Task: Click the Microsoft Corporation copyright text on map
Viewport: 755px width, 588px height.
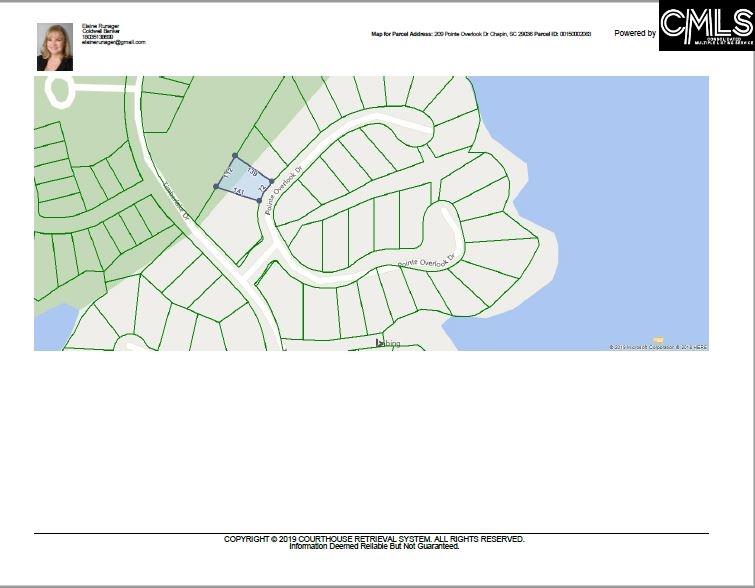Action: click(645, 347)
